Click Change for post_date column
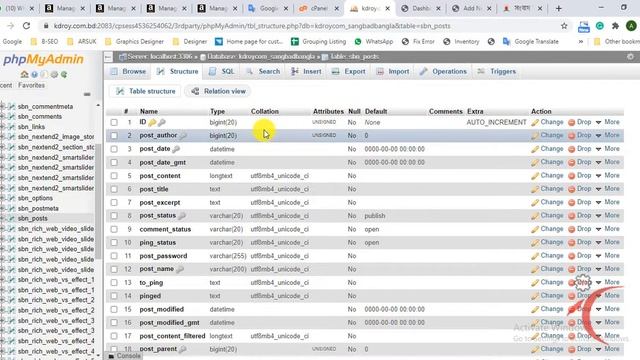640x360 pixels. [x=547, y=149]
